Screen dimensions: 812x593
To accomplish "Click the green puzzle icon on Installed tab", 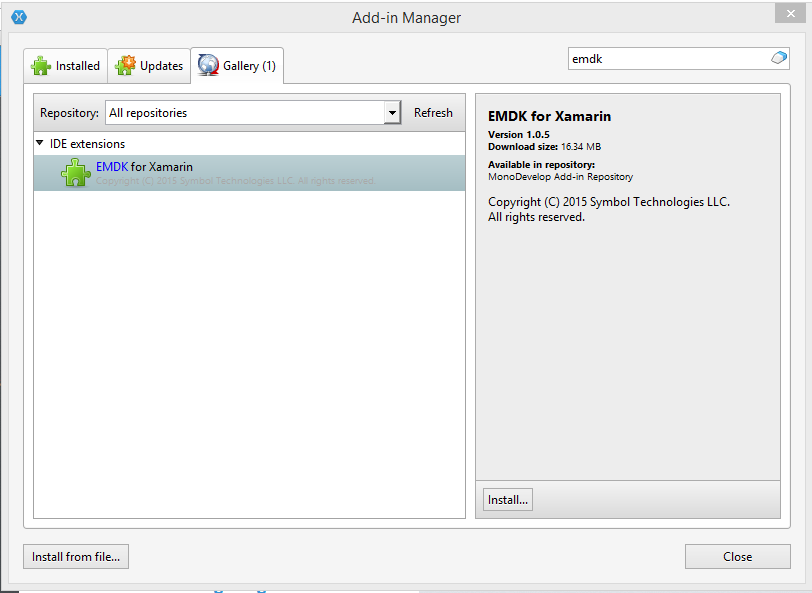I will click(41, 66).
